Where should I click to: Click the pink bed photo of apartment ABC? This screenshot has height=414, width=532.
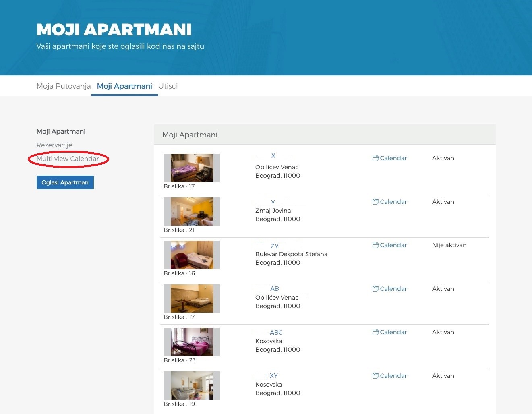192,342
